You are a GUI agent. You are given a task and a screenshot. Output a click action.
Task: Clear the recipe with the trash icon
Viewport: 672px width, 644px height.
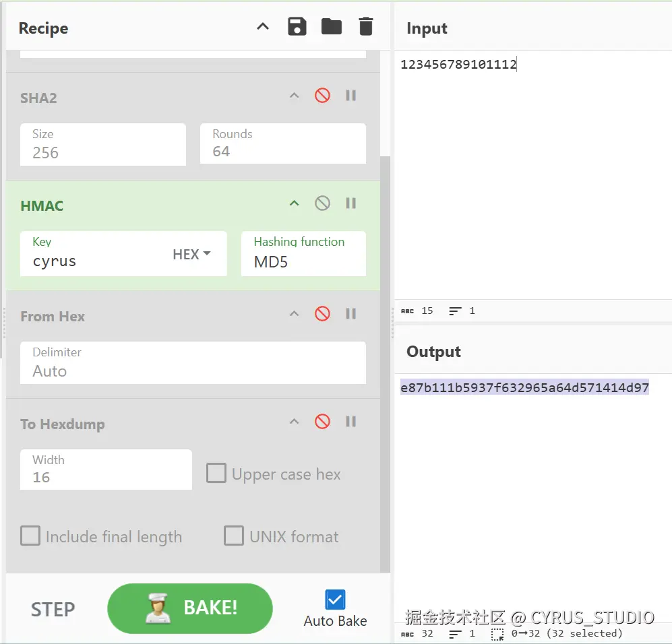pyautogui.click(x=365, y=26)
